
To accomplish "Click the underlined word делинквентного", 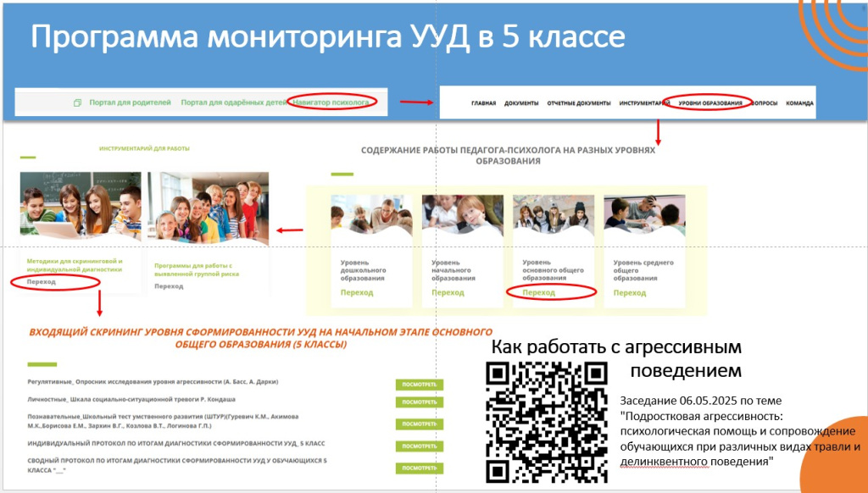I will [665, 462].
